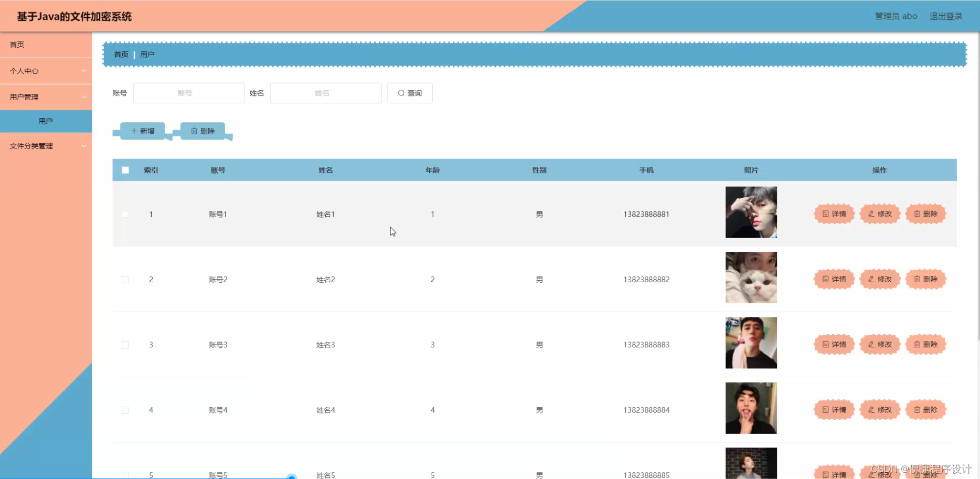Click the plus icon on the 新增 button
The height and width of the screenshot is (479, 980).
tap(134, 131)
